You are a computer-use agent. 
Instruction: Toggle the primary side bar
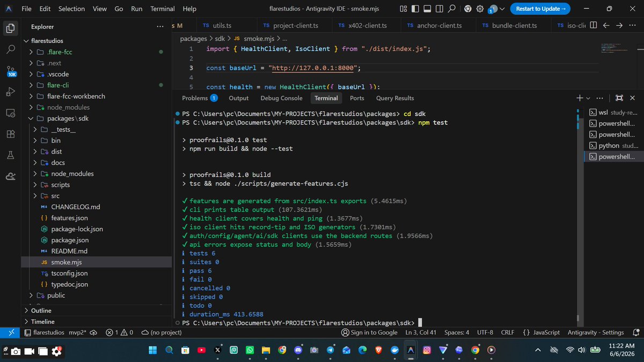(x=415, y=9)
